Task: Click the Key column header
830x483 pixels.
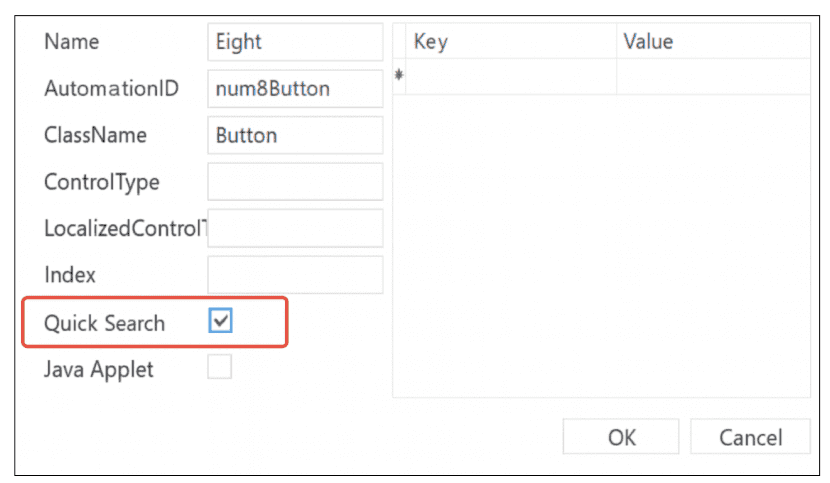Action: (510, 42)
